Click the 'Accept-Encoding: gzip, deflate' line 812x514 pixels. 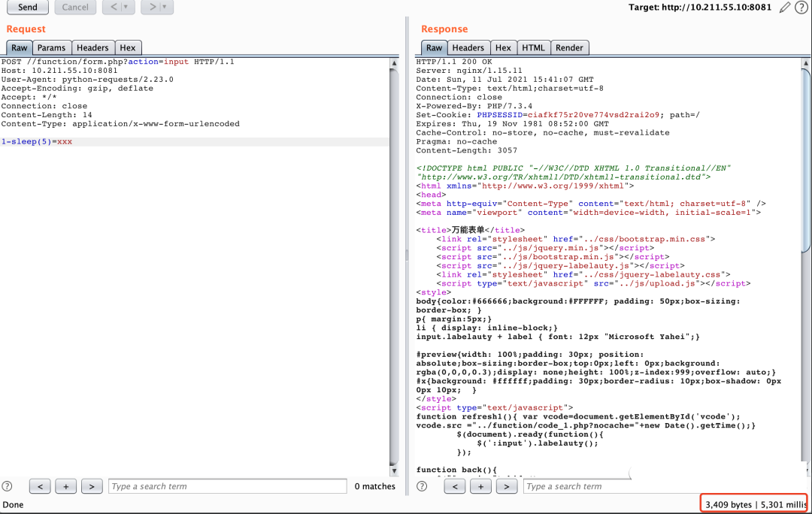(77, 88)
